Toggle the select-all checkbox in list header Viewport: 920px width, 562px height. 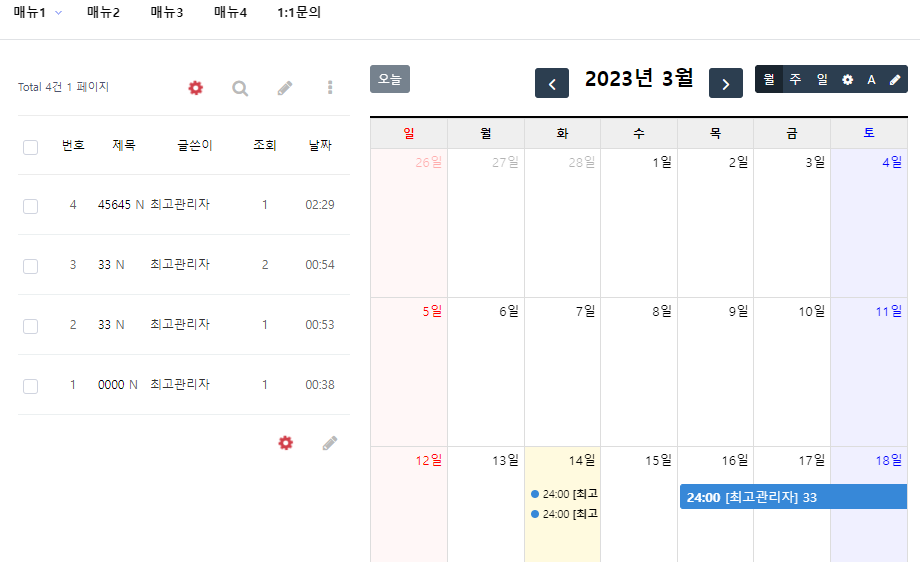(30, 147)
